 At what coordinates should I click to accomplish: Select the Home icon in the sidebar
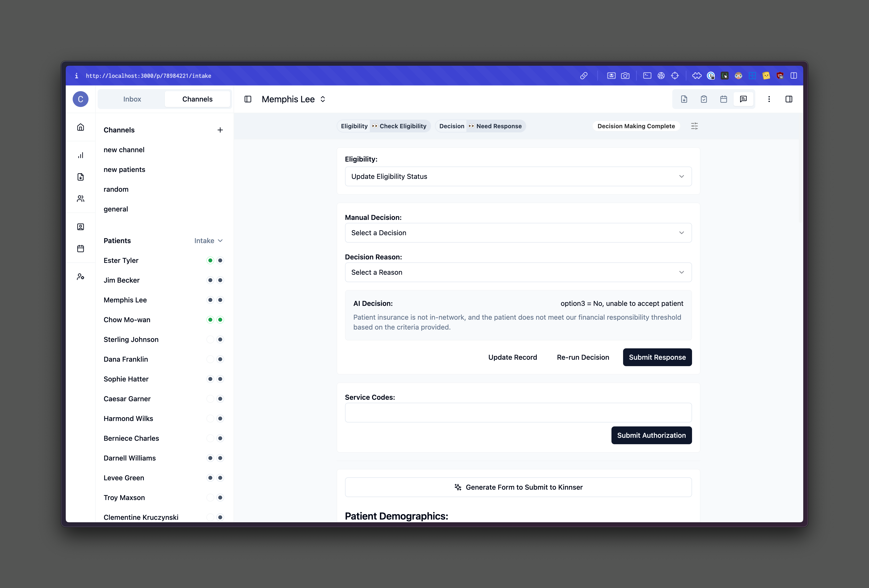81,127
